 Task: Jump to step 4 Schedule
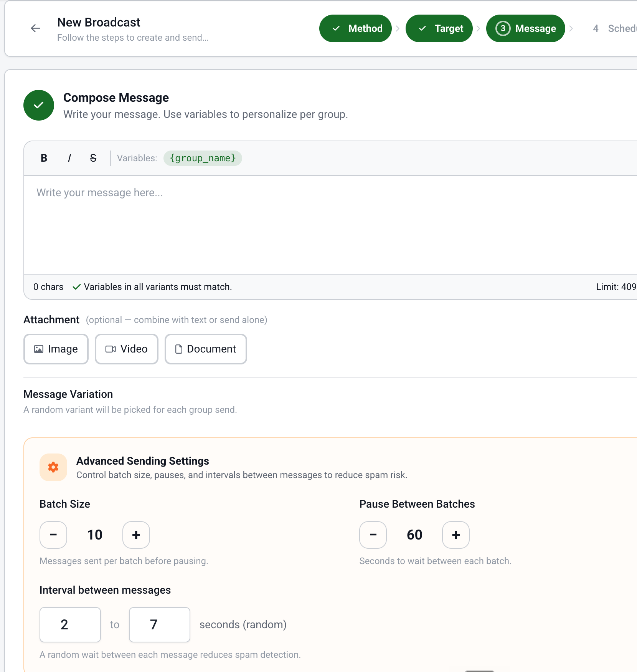pyautogui.click(x=614, y=28)
